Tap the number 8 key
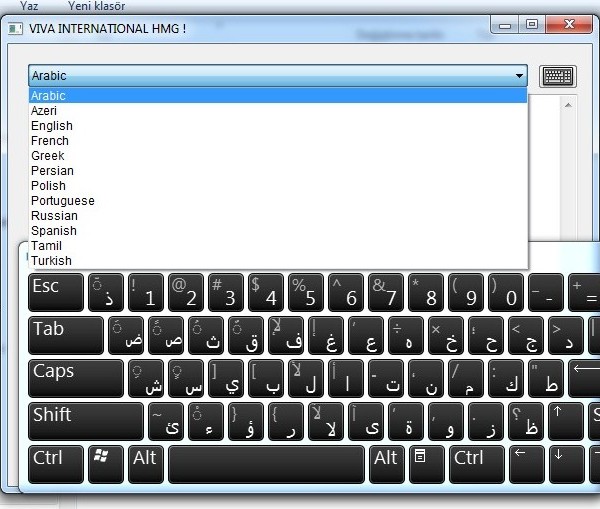 tap(426, 292)
